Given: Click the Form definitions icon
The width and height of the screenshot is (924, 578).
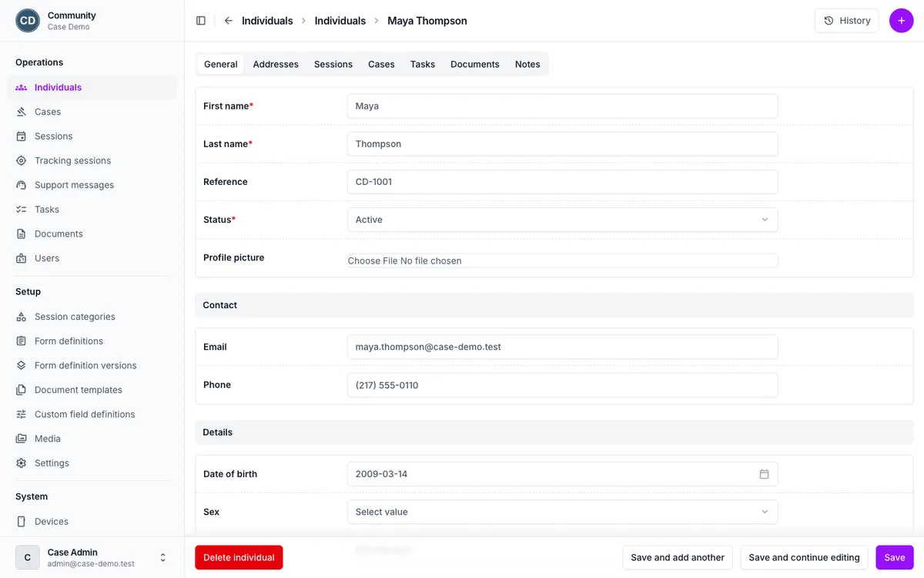Looking at the screenshot, I should pyautogui.click(x=21, y=341).
